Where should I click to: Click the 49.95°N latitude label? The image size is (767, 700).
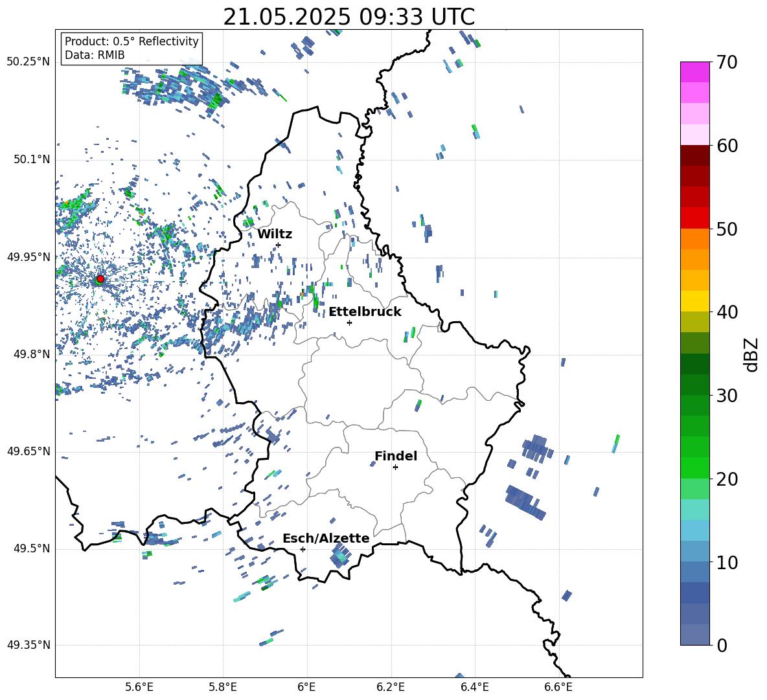point(29,257)
